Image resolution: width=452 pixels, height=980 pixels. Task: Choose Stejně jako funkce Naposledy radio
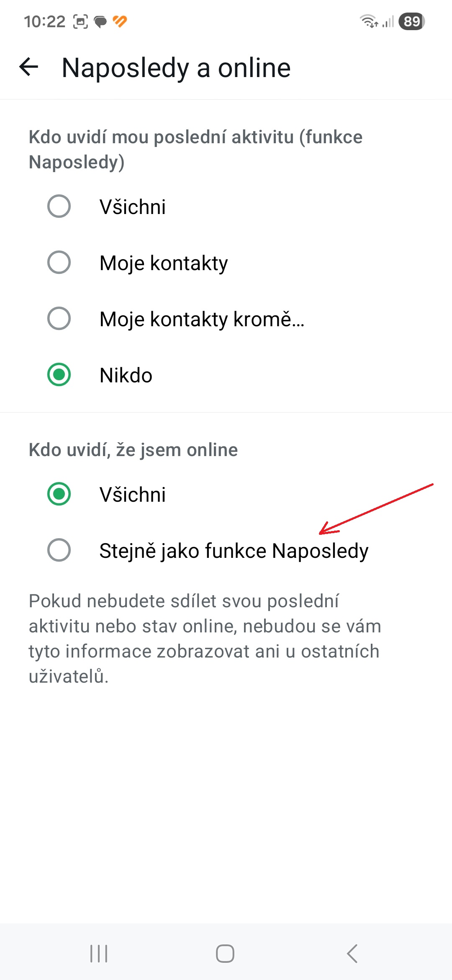59,550
